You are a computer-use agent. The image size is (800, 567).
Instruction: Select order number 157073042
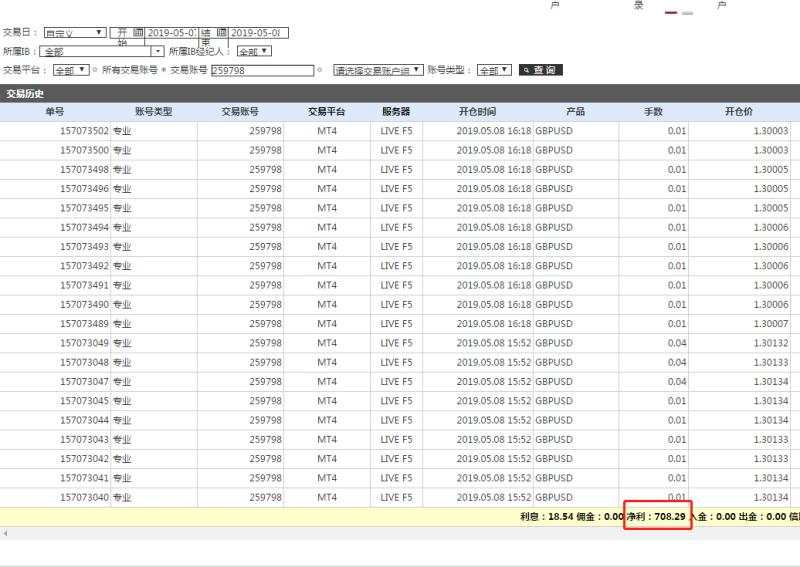(84, 459)
